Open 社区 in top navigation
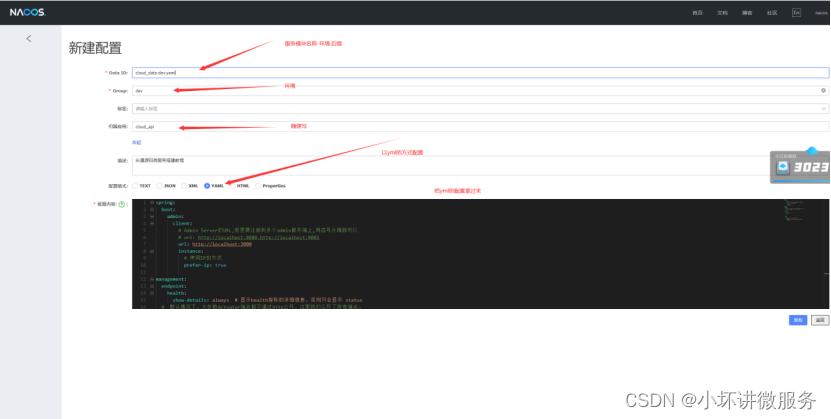Screen dimensions: 831x419 coord(772,13)
